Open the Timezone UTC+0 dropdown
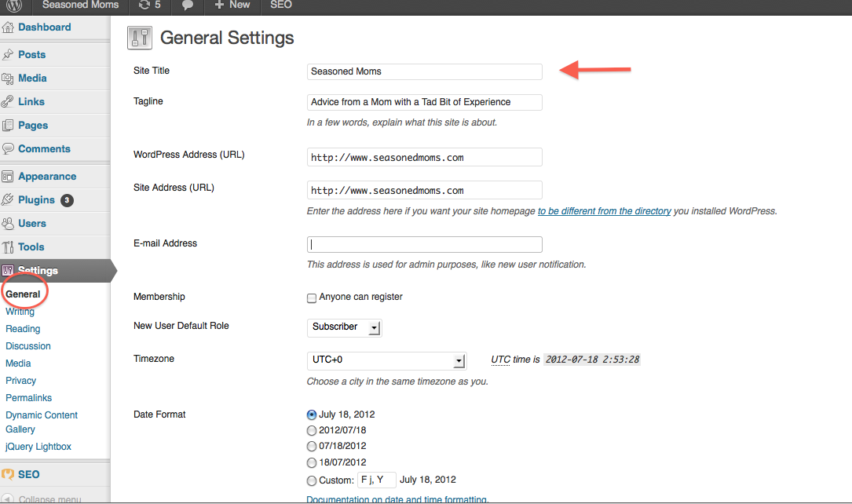 click(x=386, y=360)
